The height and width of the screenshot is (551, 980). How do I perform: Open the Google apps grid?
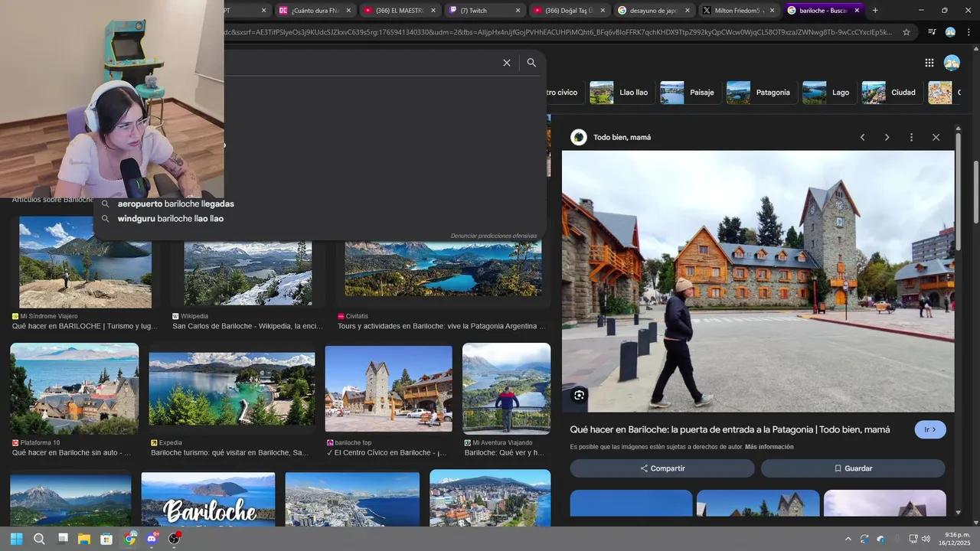929,63
